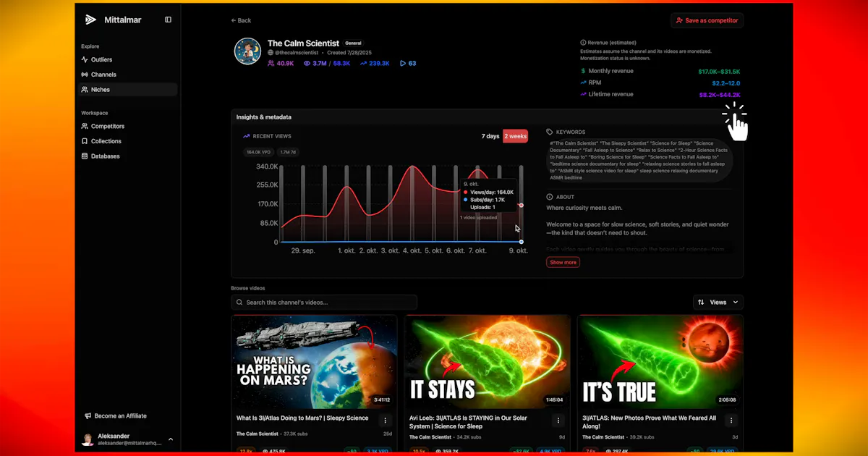The width and height of the screenshot is (868, 456).
Task: Open the It's True video thumbnail
Action: [x=660, y=362]
